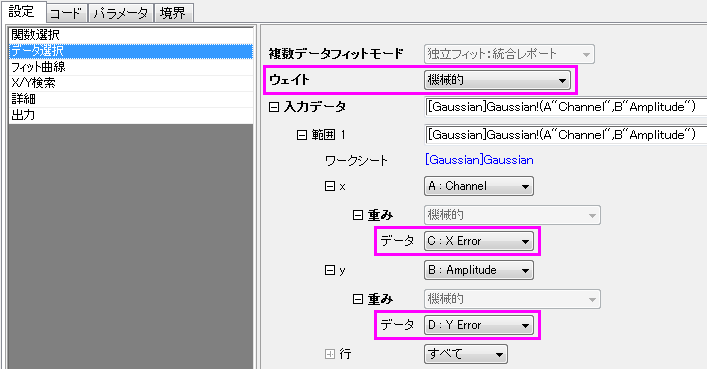The width and height of the screenshot is (707, 369).
Task: Select 詳細 in the settings list
Action: (131, 99)
